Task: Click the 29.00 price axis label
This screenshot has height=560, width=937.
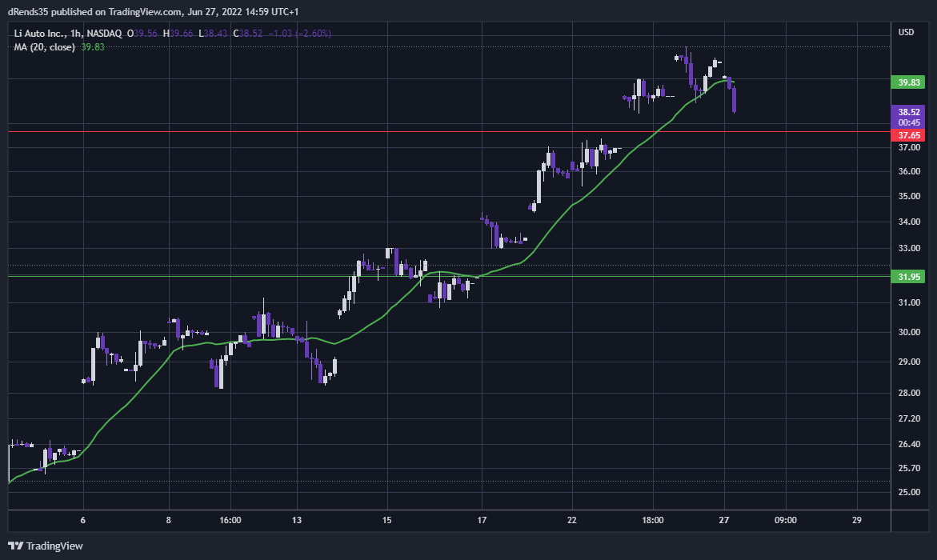Action: (x=909, y=362)
